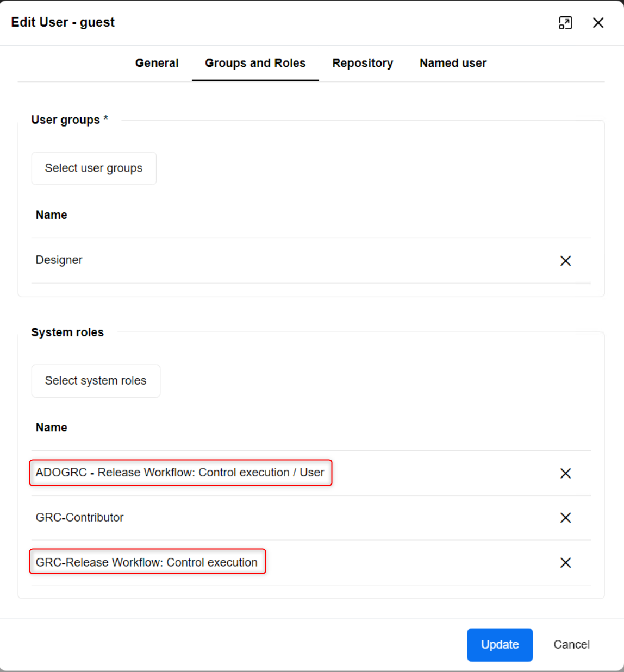Screen dimensions: 624x672
Task: Open the Select system roles picker
Action: pyautogui.click(x=96, y=381)
